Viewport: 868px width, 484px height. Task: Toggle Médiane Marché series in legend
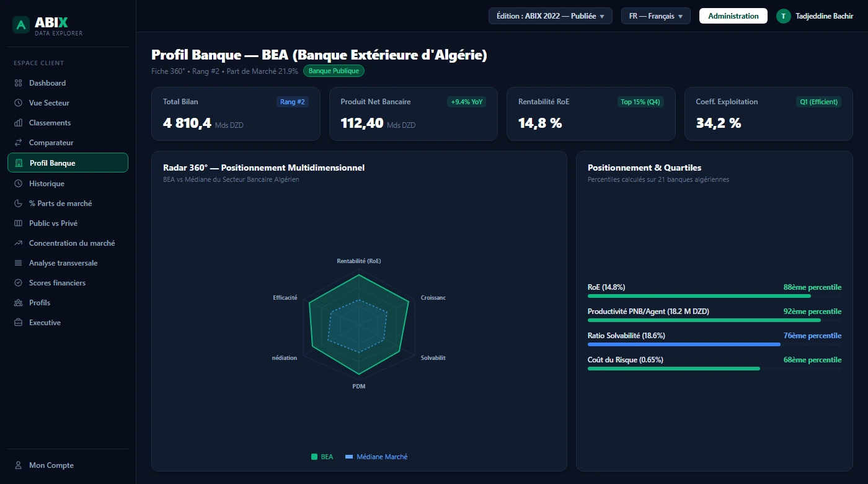point(376,457)
